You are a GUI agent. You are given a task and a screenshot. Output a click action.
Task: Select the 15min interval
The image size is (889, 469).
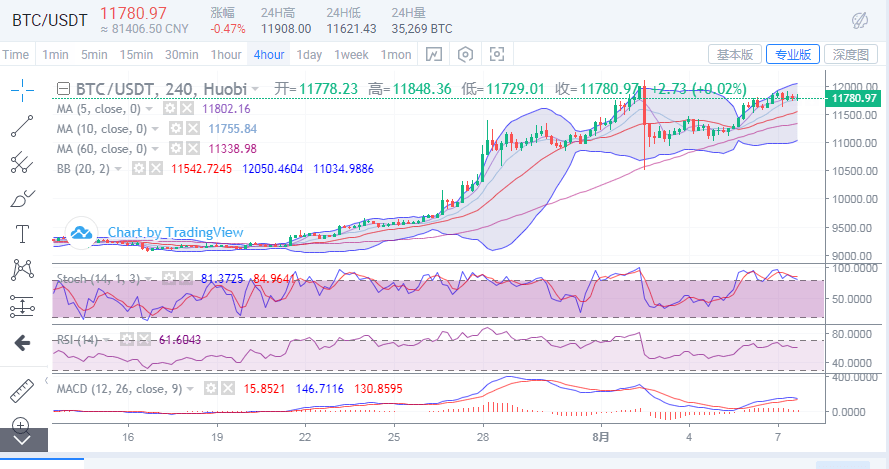coord(136,54)
